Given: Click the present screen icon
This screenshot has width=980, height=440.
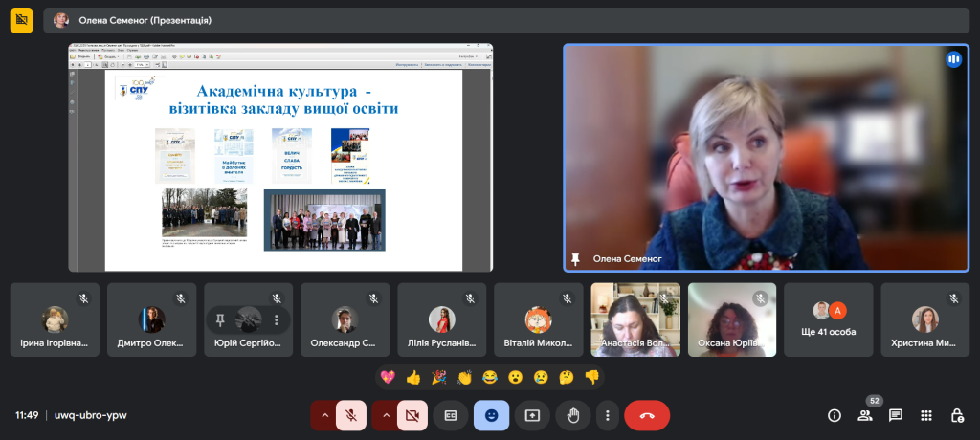Looking at the screenshot, I should [x=532, y=415].
